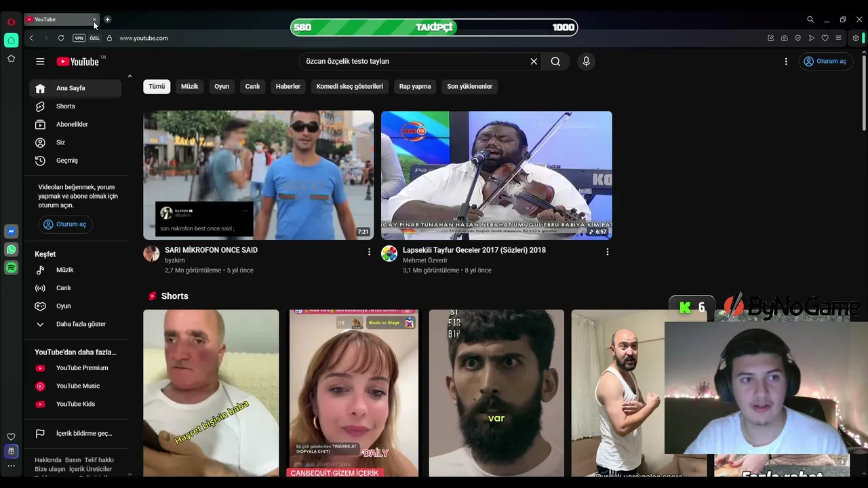Select Ana Sayfa in sidebar
Screen dimensions: 868x488
(75, 88)
